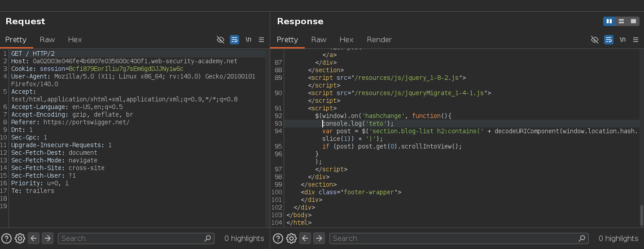Switch Request view to Raw tab
Viewport: 644px width, 249px height.
[47, 39]
